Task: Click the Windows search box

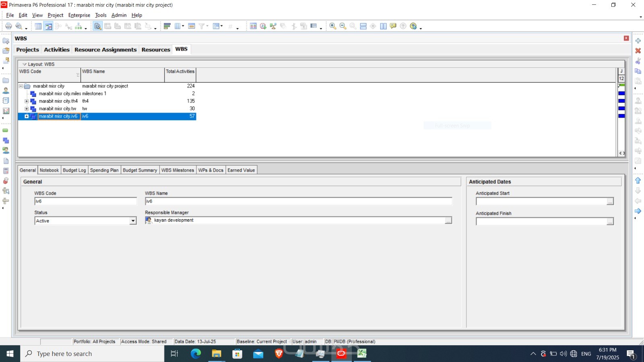Action: (92, 354)
